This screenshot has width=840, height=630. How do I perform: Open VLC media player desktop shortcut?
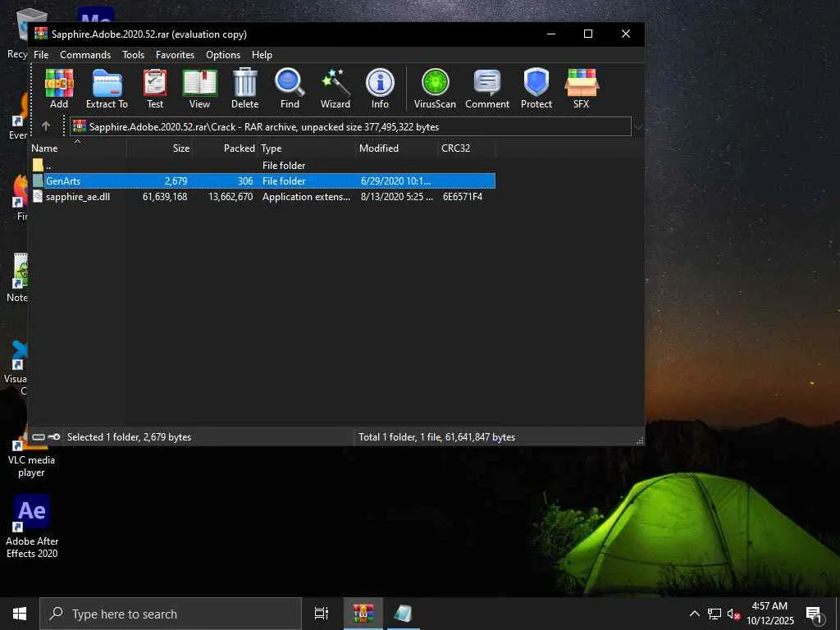pos(31,453)
